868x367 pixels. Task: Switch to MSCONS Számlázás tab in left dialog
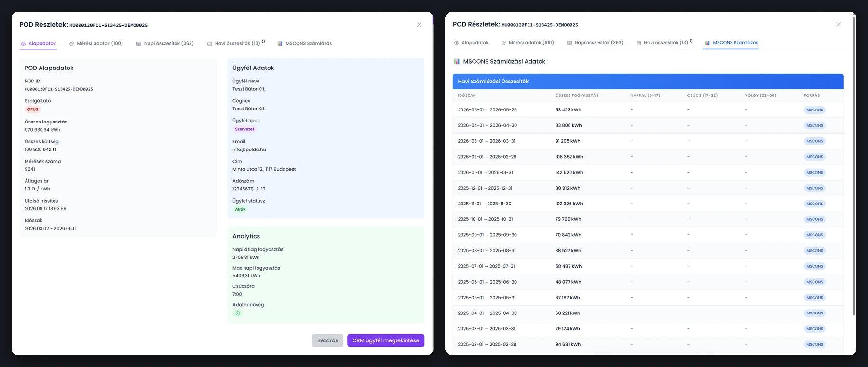click(305, 43)
